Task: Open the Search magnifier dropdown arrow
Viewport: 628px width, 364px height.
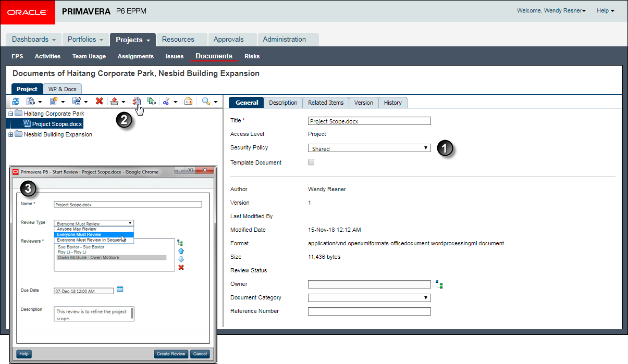Action: point(215,102)
